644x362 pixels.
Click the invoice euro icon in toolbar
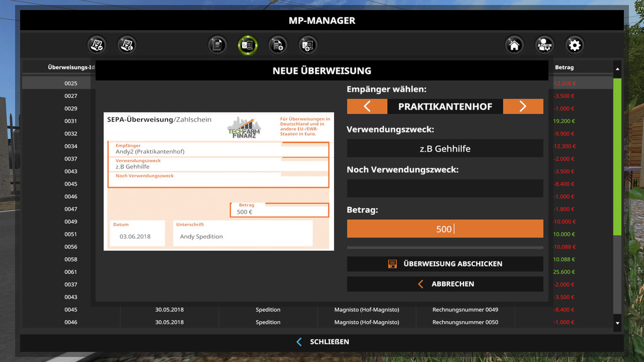tap(127, 45)
